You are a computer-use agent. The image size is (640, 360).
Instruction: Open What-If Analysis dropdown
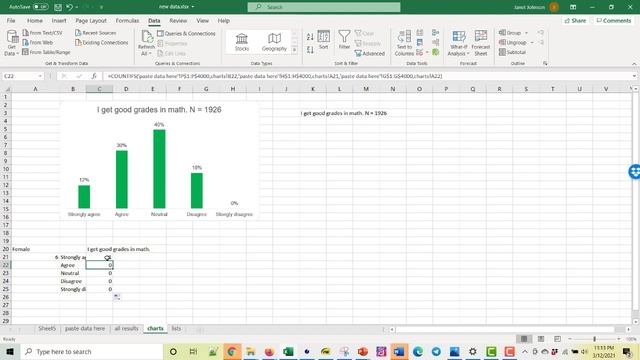pyautogui.click(x=459, y=43)
